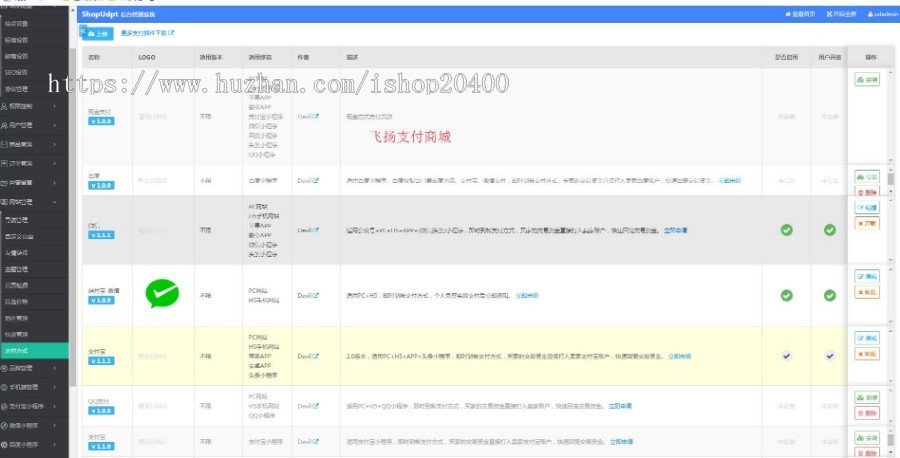Toggle 是否启用 check in WeChat-logo row
The height and width of the screenshot is (458, 900).
pos(786,296)
